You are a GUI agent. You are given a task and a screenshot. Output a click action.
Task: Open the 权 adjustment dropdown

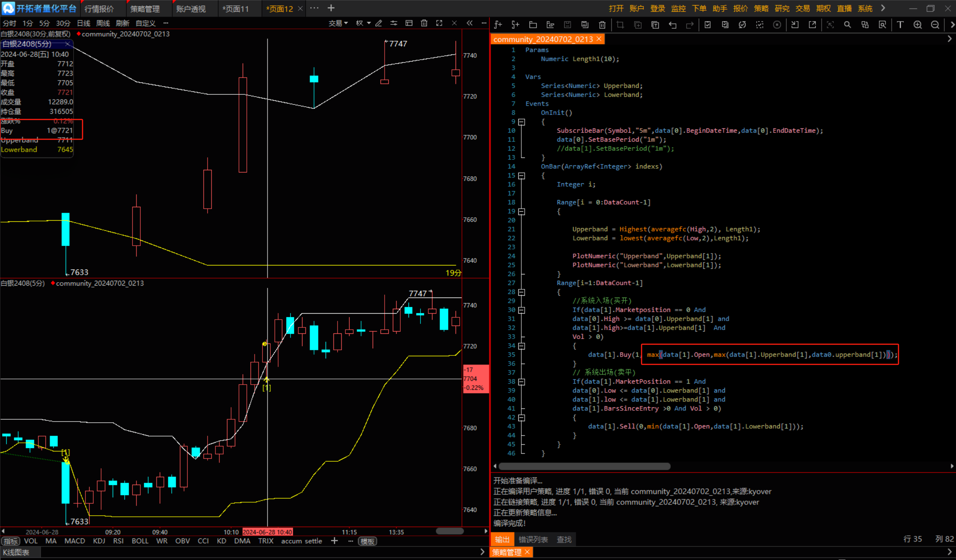363,23
